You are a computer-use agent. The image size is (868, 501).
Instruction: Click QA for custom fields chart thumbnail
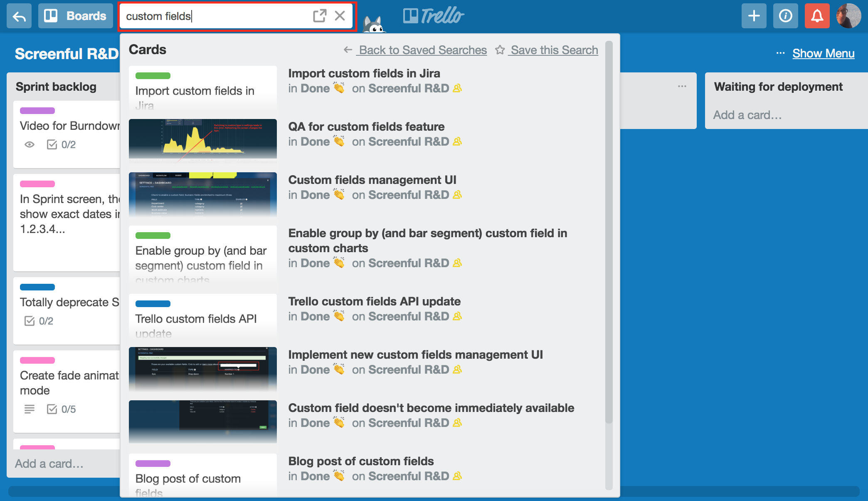203,140
